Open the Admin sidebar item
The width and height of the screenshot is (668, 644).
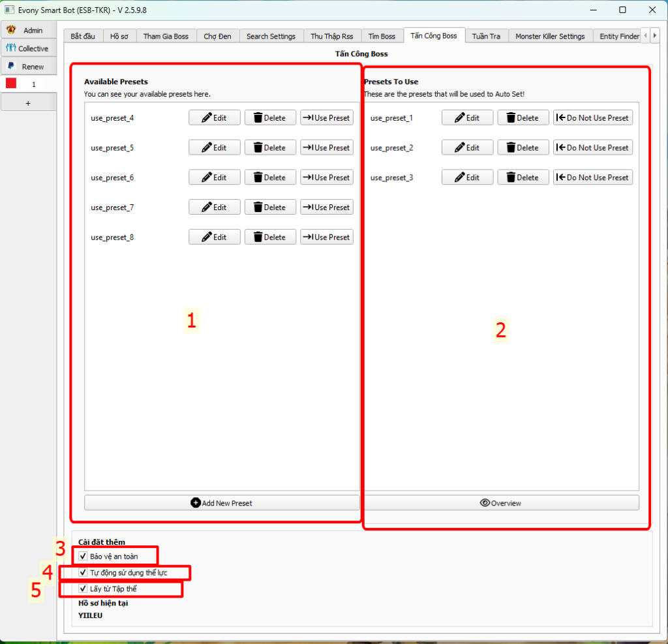(11, 30)
